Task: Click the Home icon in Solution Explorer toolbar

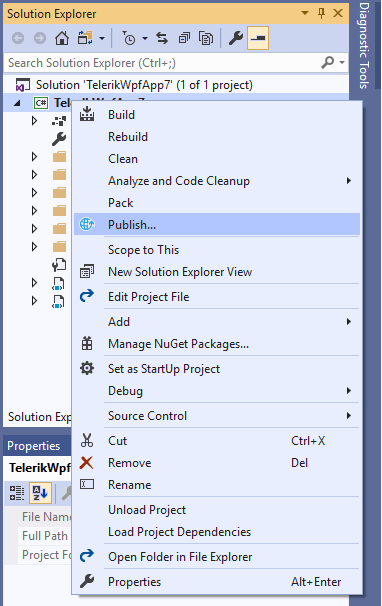Action: tap(62, 38)
